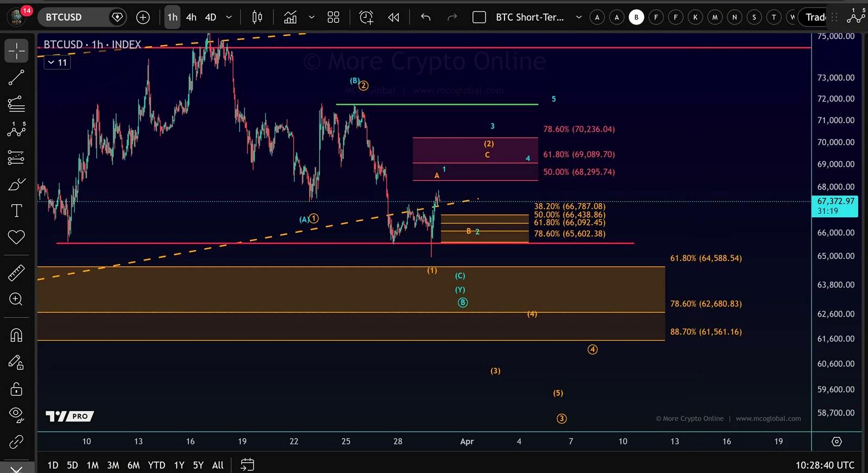Select the S circle button
868x473 pixels.
coord(754,17)
